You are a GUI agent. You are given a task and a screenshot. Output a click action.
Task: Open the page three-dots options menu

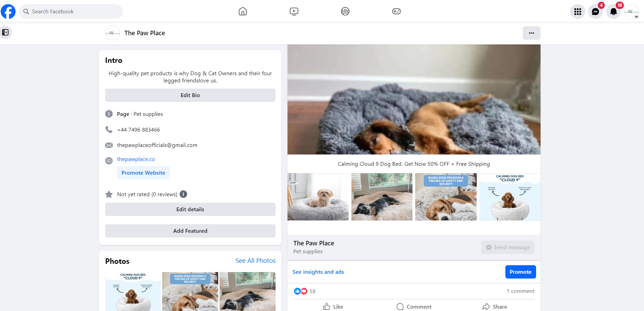(531, 33)
